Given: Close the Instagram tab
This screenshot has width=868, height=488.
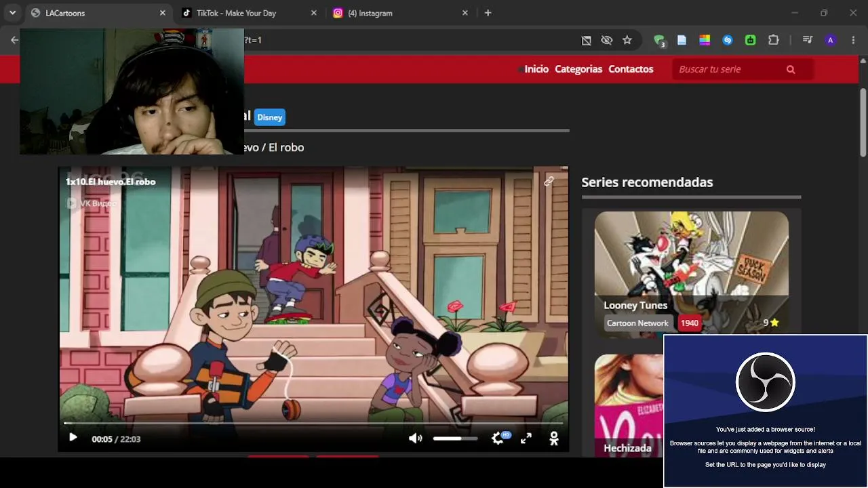Looking at the screenshot, I should coord(465,13).
